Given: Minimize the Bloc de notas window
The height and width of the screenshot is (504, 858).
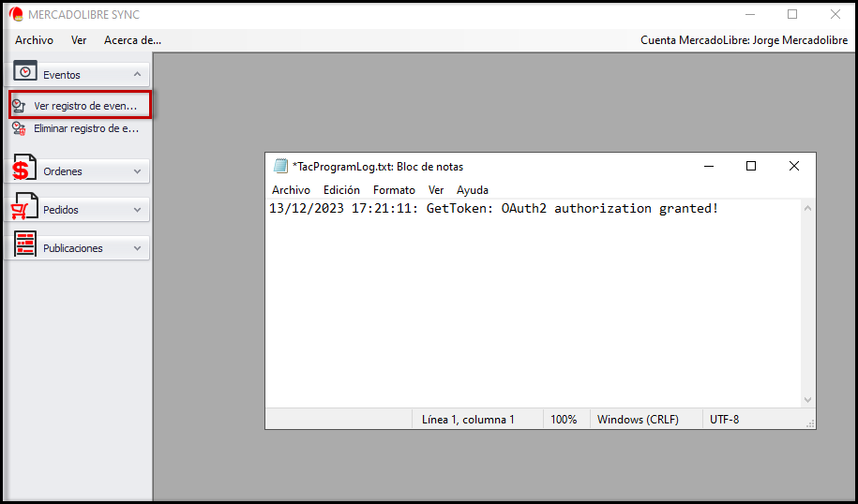Looking at the screenshot, I should (x=709, y=166).
